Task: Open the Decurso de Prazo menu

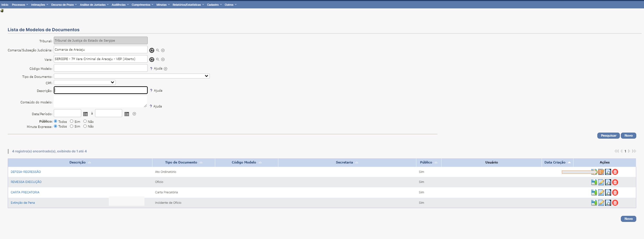Action: pyautogui.click(x=64, y=5)
